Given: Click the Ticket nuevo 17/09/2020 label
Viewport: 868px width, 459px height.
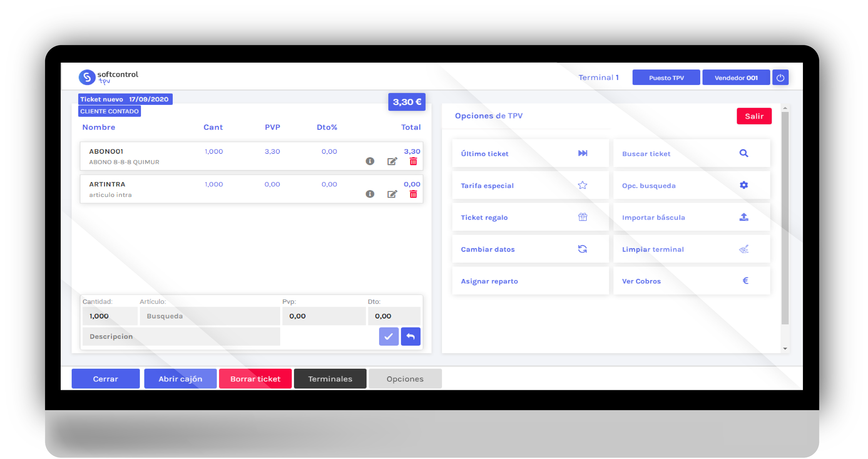Looking at the screenshot, I should [125, 99].
